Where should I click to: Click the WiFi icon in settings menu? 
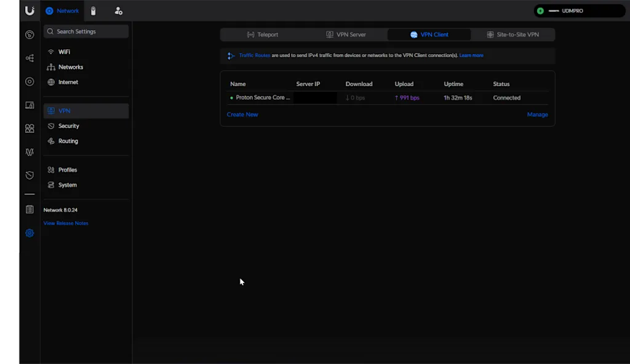[x=50, y=52]
